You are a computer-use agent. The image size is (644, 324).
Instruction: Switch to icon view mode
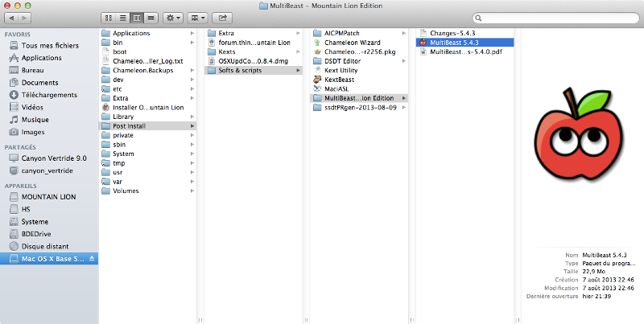[109, 18]
